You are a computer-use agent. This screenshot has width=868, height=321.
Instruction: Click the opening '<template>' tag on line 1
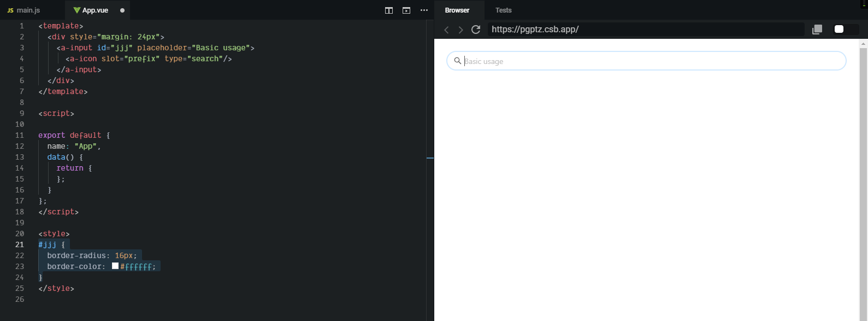pos(61,26)
